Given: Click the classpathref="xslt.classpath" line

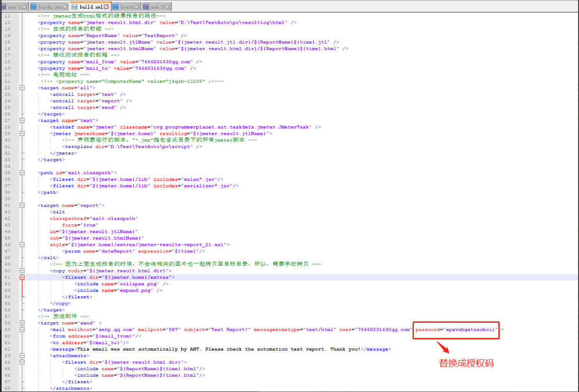Looking at the screenshot, I should tap(93, 219).
